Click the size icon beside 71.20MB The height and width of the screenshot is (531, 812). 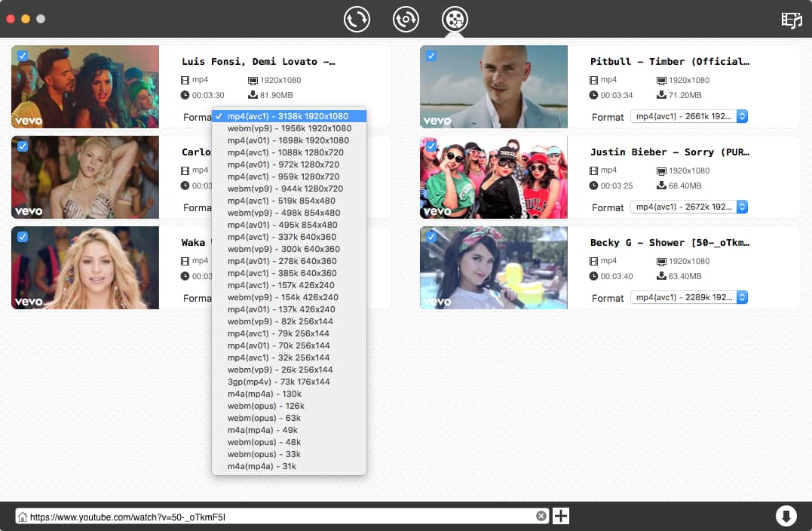(x=661, y=95)
